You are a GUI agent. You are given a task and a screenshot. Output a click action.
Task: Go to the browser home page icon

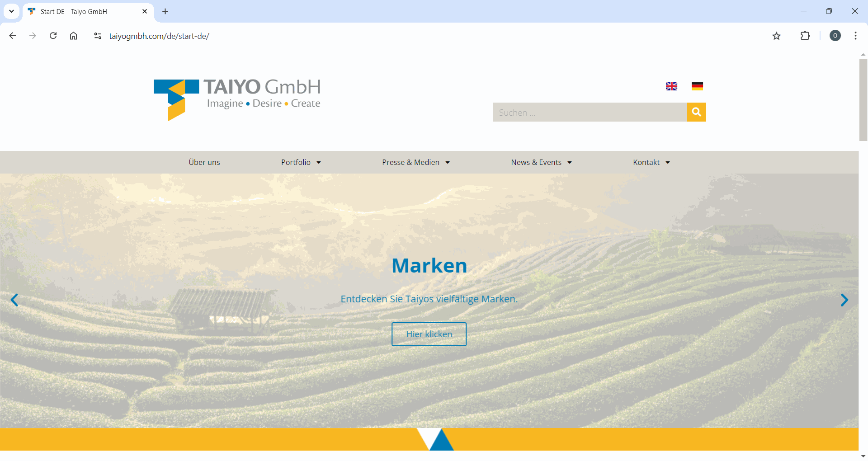point(73,36)
